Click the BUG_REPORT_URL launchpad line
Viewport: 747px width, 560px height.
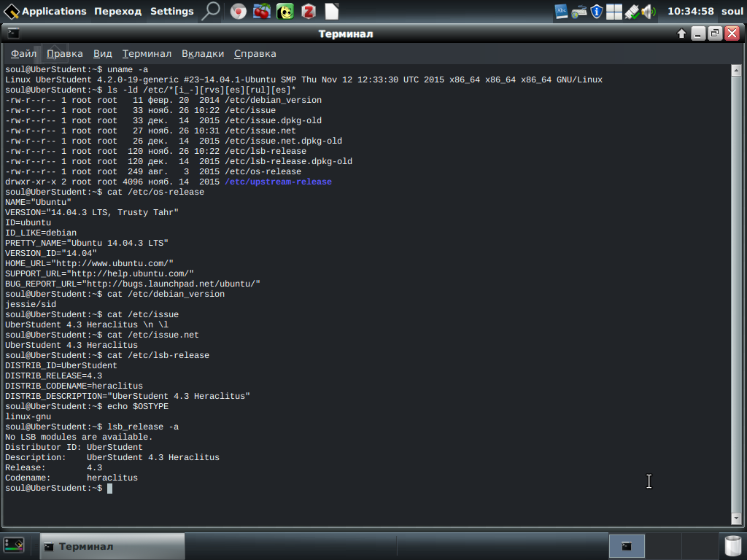coord(133,284)
